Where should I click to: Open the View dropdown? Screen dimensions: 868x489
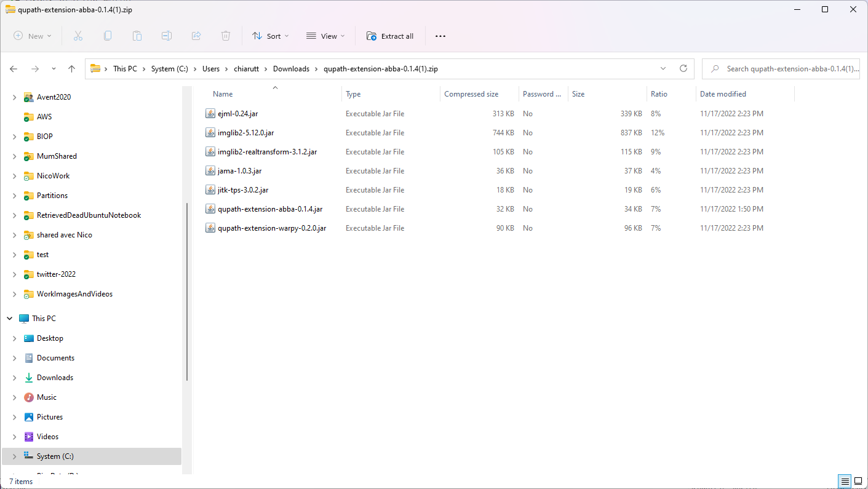coord(325,36)
